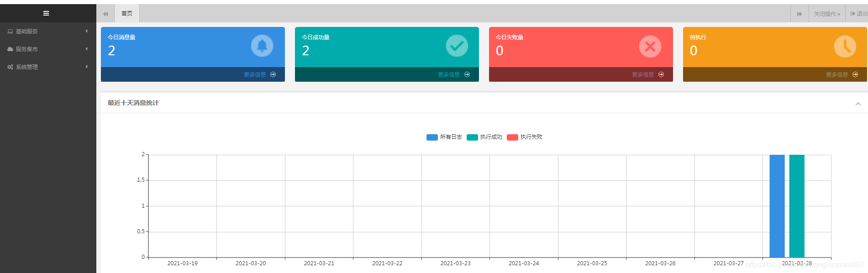Open the 服务集市 cloud icon
The width and height of the screenshot is (868, 273).
tap(10, 49)
